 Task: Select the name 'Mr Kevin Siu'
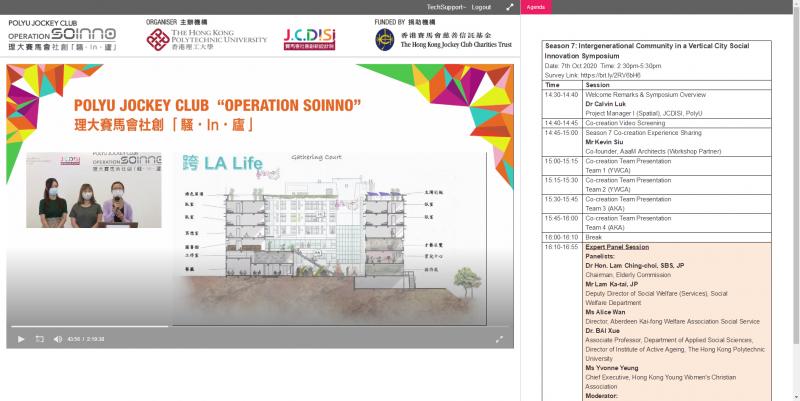coord(604,142)
